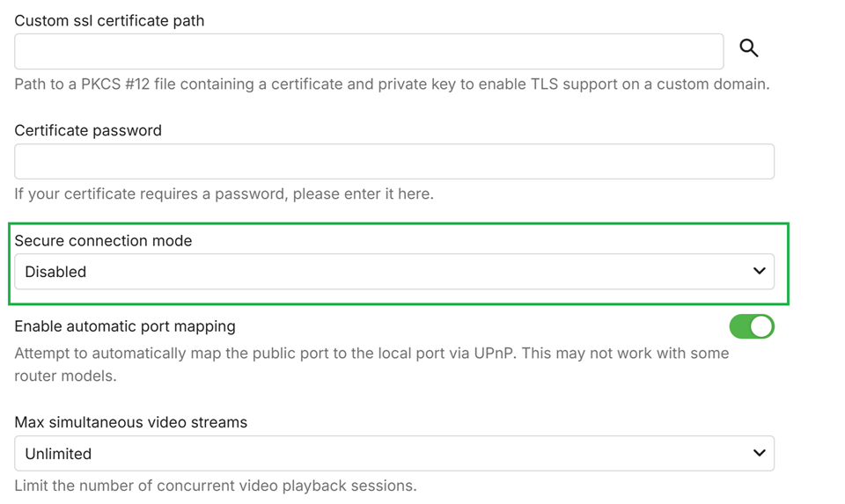Select the "Unlimited" value in the dropdown

tap(58, 454)
